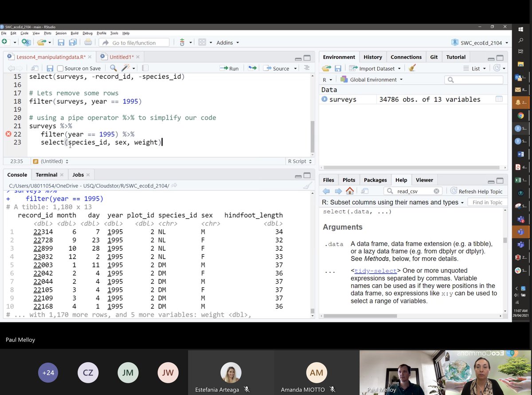Click the version control Git toolbar icon

(182, 43)
